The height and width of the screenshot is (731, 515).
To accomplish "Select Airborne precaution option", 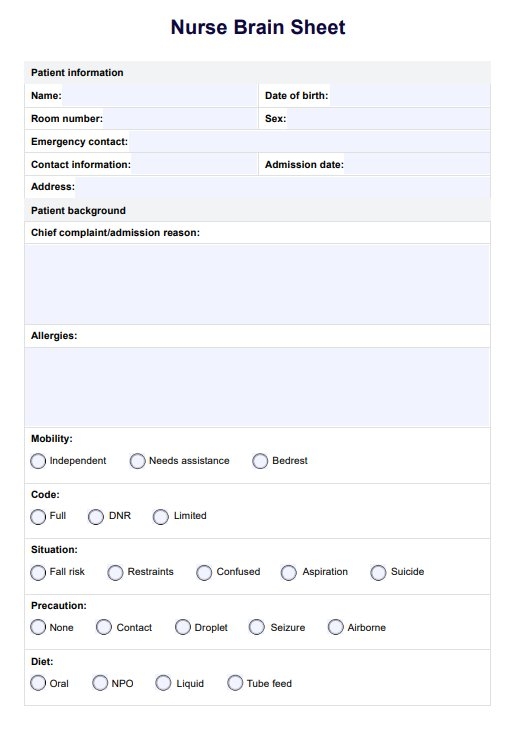I will tap(336, 627).
